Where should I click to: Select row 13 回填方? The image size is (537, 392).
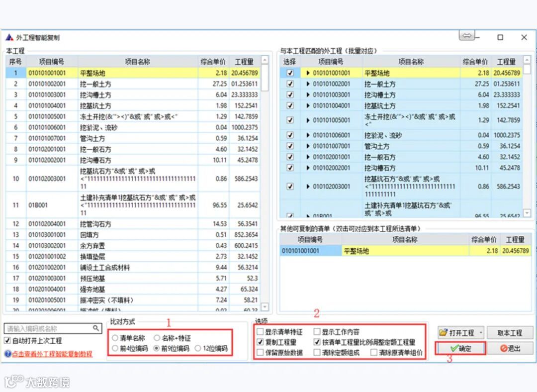click(133, 235)
